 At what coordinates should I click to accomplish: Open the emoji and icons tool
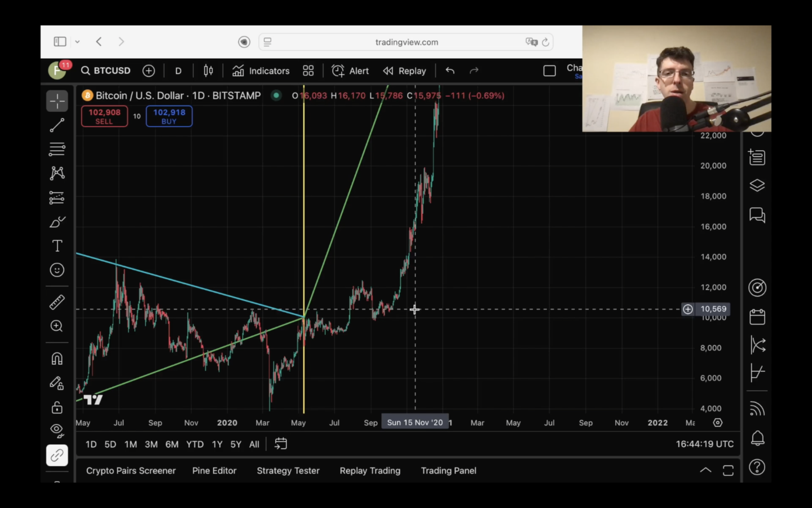pyautogui.click(x=57, y=270)
